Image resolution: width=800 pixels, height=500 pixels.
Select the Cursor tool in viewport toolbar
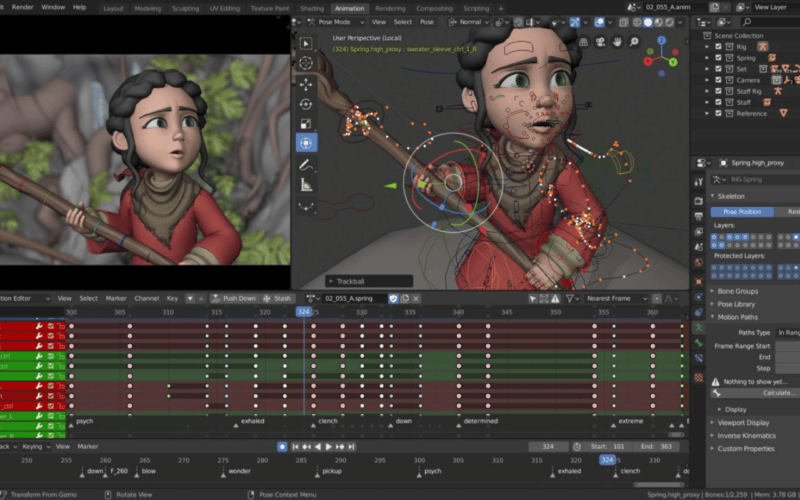(x=306, y=64)
